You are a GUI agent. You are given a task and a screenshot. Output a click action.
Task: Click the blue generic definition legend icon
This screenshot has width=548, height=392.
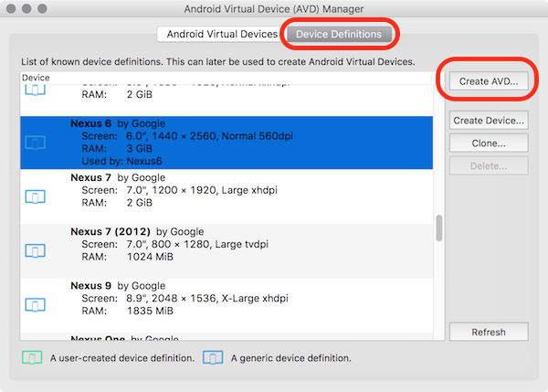coord(213,357)
